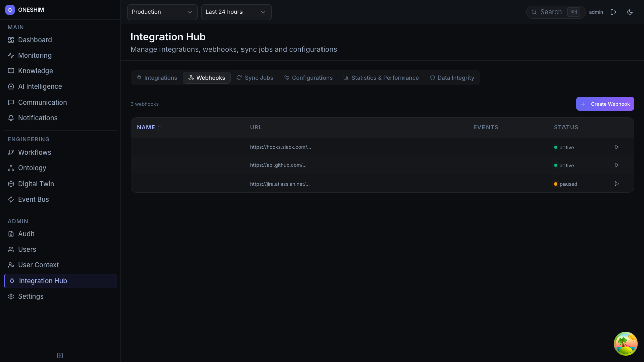The height and width of the screenshot is (362, 644).
Task: Select the Monitoring icon in the sidebar
Action: pos(11,55)
